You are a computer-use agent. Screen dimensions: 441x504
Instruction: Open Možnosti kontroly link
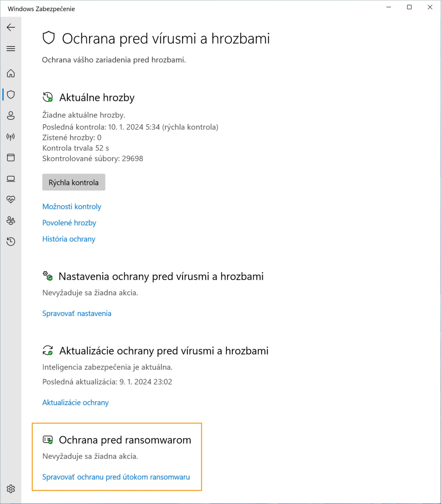[x=72, y=207]
